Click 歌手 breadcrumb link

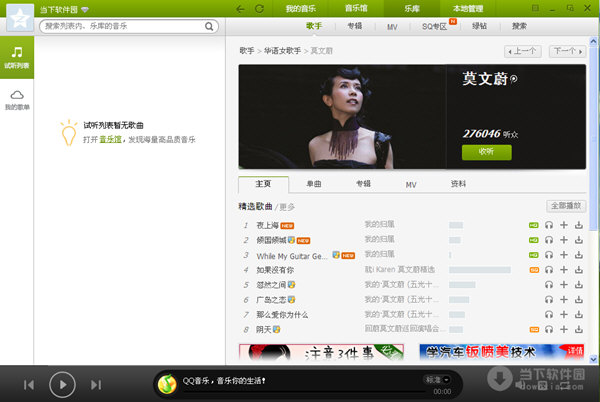[x=247, y=51]
